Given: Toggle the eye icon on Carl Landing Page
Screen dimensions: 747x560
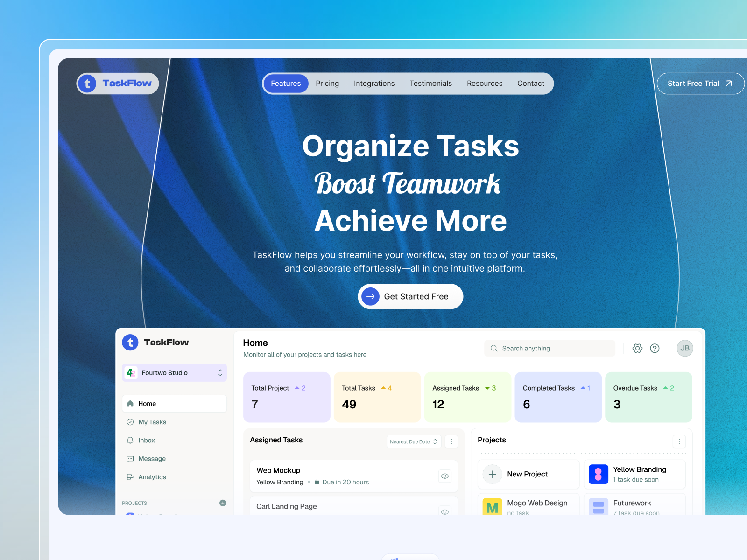Looking at the screenshot, I should pyautogui.click(x=444, y=511).
